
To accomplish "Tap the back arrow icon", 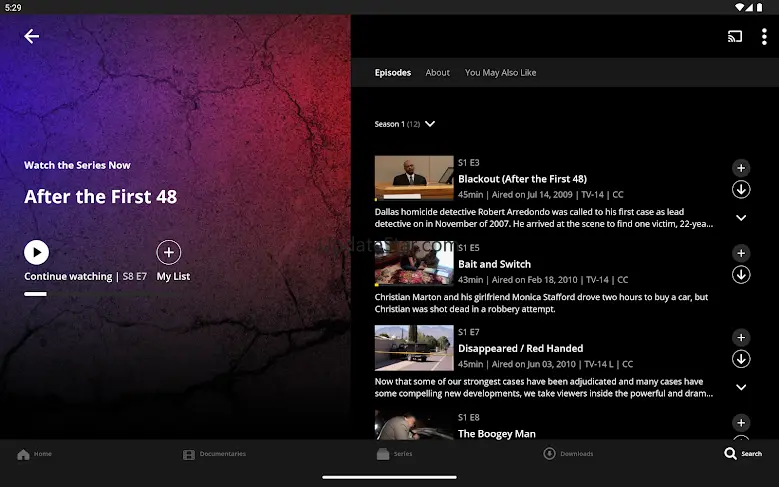I will pos(32,36).
